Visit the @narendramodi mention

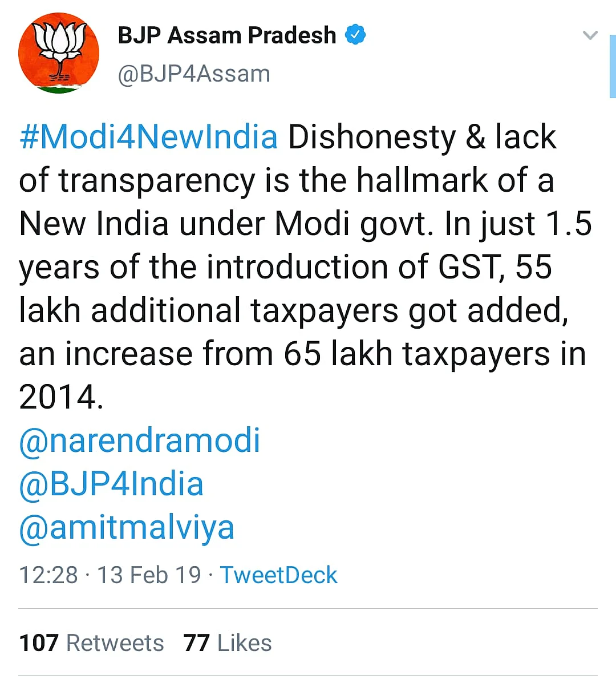[x=140, y=441]
